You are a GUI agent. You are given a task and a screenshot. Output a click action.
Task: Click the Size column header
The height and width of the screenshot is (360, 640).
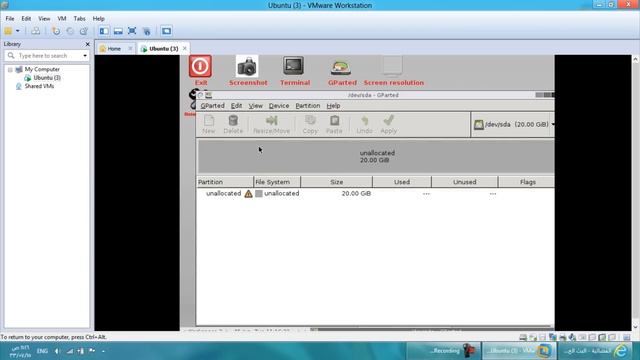click(337, 182)
